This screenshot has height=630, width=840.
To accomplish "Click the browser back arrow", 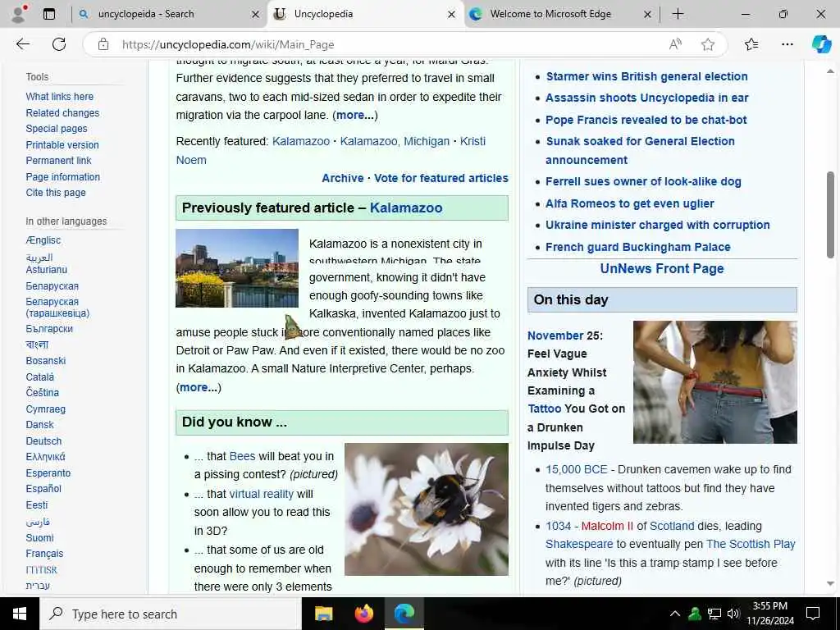I will click(x=22, y=44).
